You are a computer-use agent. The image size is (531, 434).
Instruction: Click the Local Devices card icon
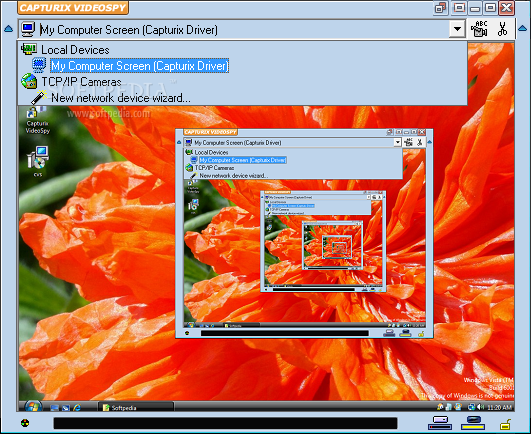coord(29,49)
